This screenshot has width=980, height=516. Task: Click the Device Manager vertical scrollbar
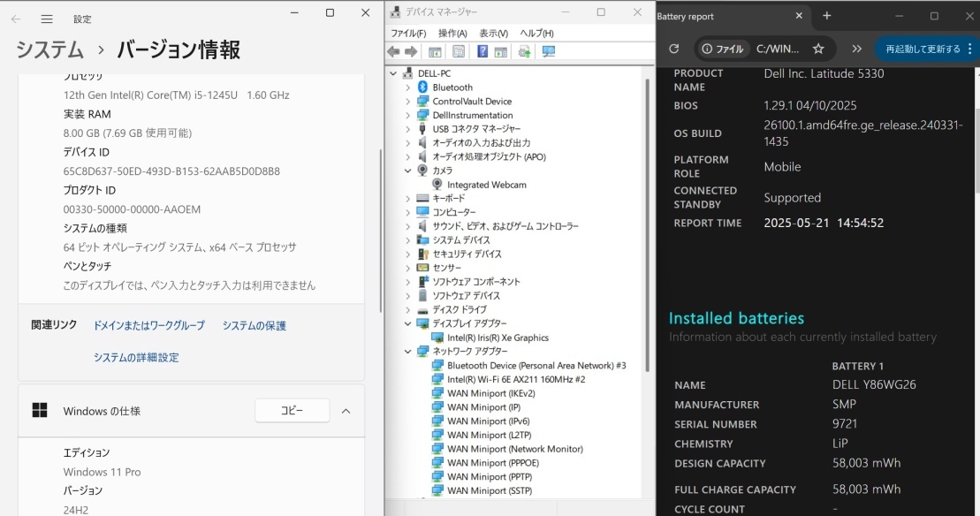[x=648, y=225]
